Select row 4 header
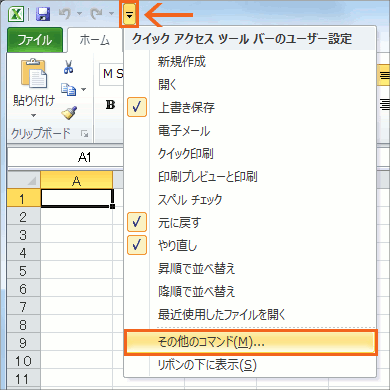The width and height of the screenshot is (390, 390). [24, 253]
